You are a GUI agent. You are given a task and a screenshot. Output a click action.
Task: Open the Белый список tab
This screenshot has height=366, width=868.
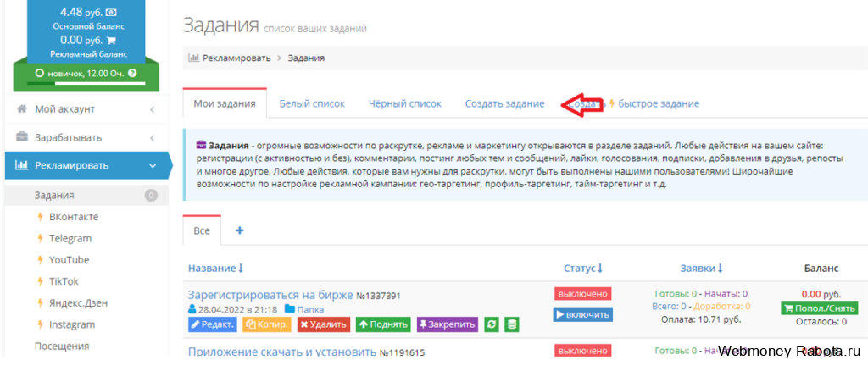[x=312, y=103]
